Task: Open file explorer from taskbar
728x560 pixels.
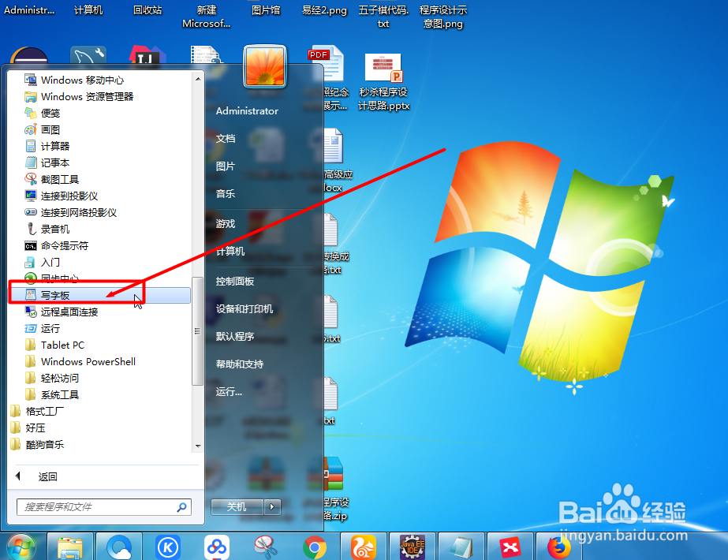Action: click(x=70, y=548)
